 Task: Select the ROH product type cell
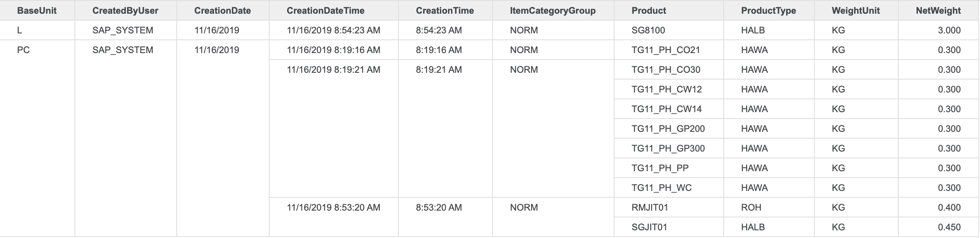pos(751,208)
